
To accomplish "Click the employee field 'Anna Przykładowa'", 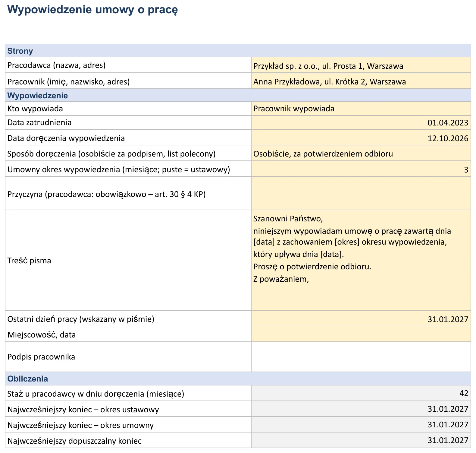I will click(x=361, y=81).
